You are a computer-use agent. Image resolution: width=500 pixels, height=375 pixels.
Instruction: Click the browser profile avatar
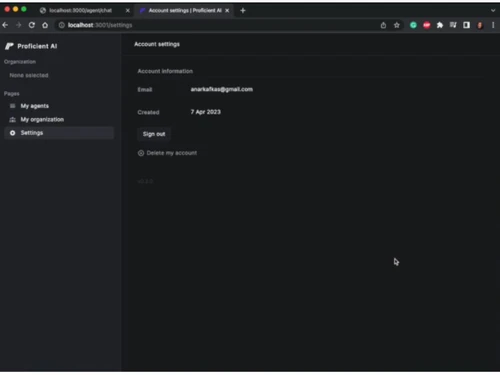pos(480,25)
